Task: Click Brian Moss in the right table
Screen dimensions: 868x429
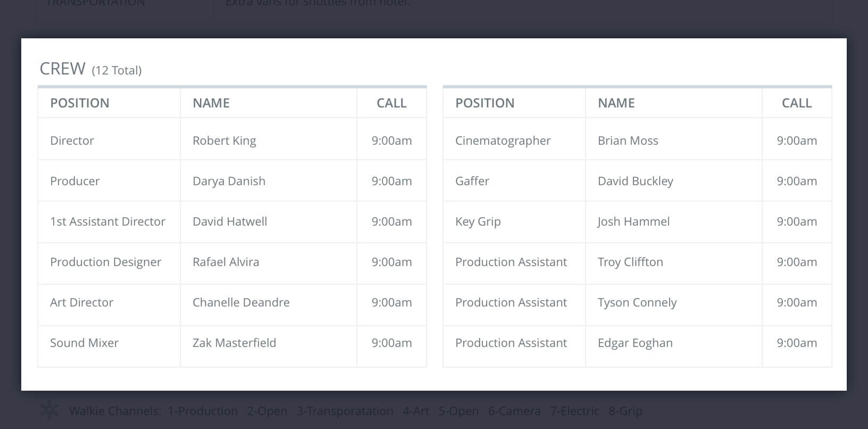Action: point(628,141)
